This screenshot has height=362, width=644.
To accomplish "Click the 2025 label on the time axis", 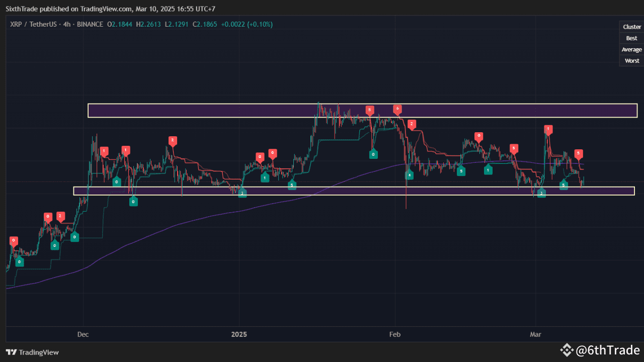I will [x=239, y=334].
